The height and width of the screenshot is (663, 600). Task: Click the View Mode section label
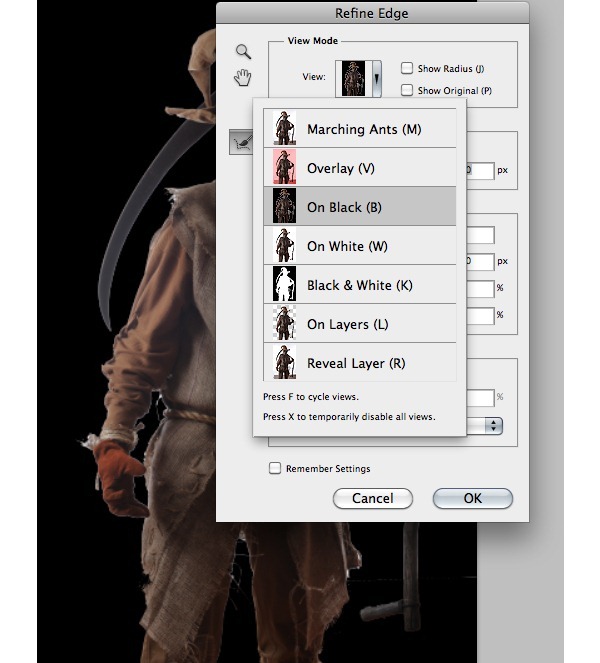[x=313, y=41]
